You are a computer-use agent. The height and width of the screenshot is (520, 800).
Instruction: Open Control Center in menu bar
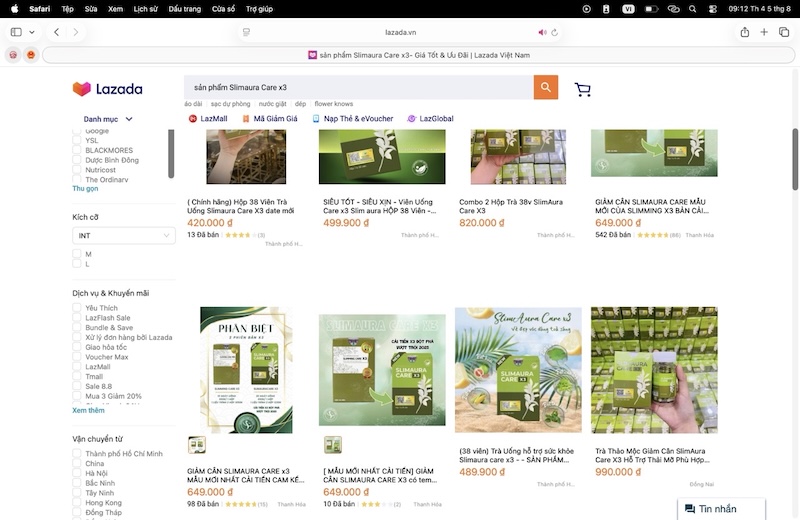tap(713, 9)
